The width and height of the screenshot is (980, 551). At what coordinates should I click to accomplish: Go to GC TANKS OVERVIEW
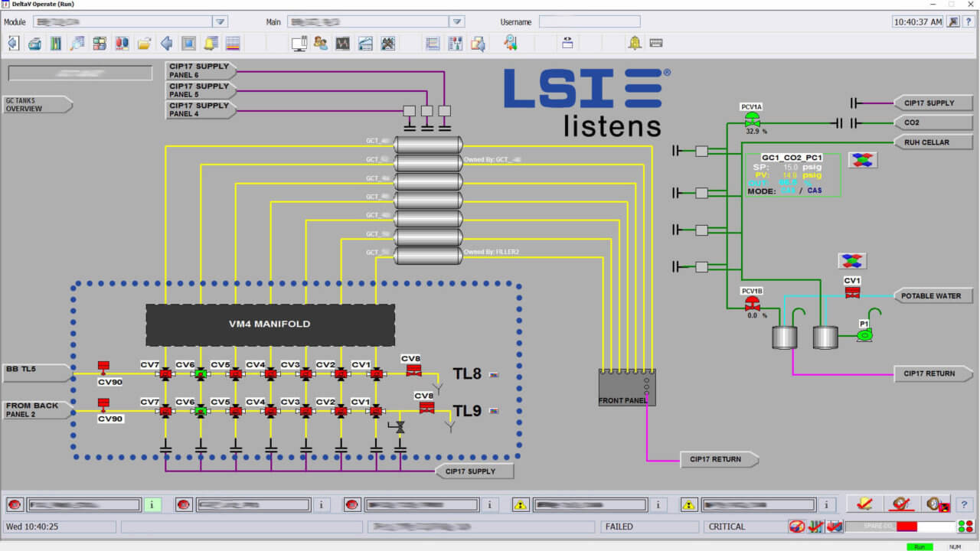[38, 105]
